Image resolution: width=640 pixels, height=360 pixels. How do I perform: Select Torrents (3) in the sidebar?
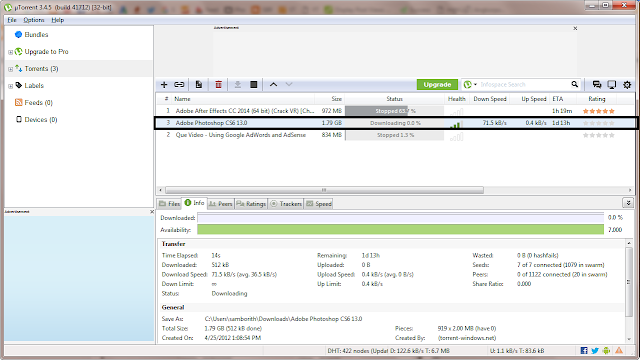point(41,69)
